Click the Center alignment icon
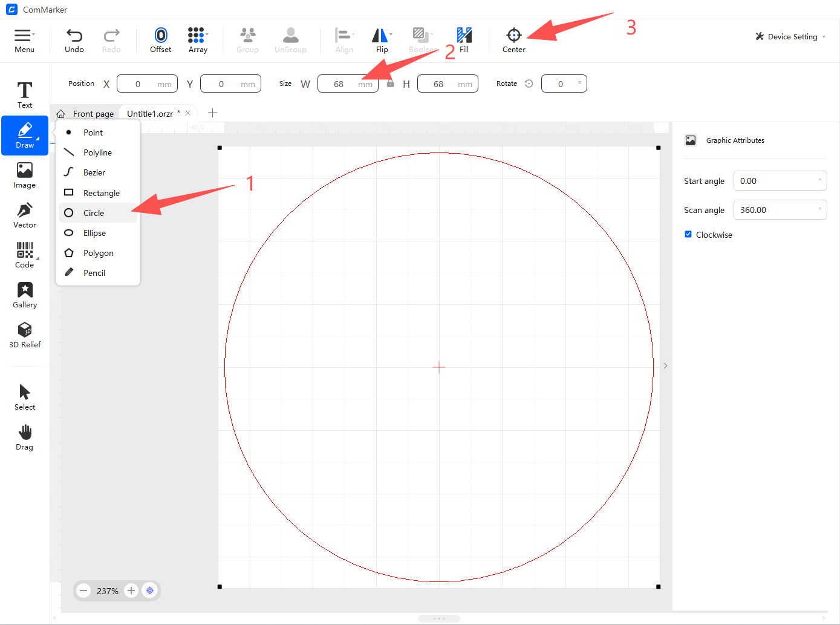Screen dimensions: 840x625 click(513, 39)
